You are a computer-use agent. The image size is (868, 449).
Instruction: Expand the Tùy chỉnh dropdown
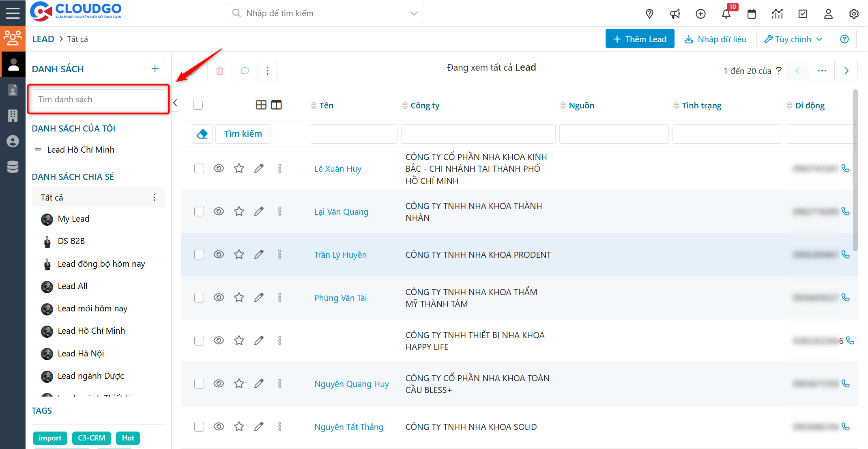tap(793, 39)
